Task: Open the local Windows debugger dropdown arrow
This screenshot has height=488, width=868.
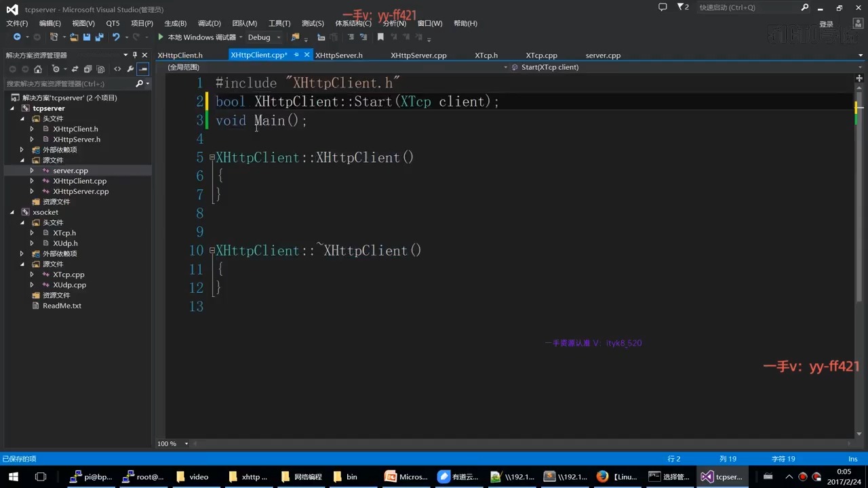Action: tap(241, 37)
